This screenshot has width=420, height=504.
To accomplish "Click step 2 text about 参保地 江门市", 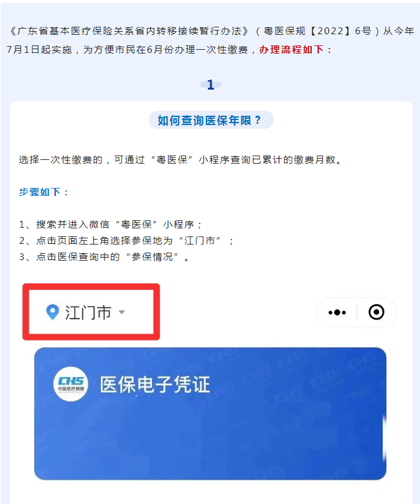I will [x=126, y=240].
